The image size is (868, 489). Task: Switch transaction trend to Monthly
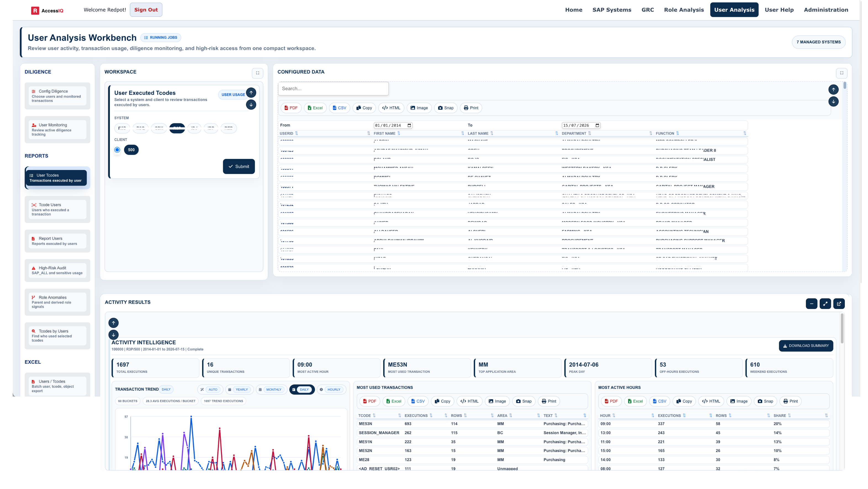pyautogui.click(x=271, y=390)
